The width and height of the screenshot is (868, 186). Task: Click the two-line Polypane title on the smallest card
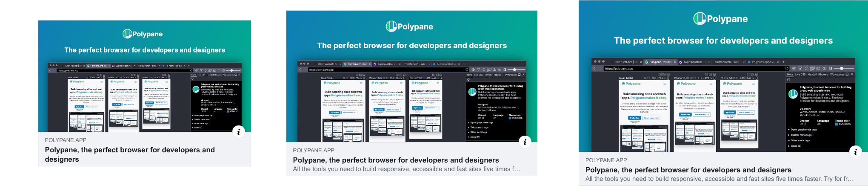tap(130, 154)
